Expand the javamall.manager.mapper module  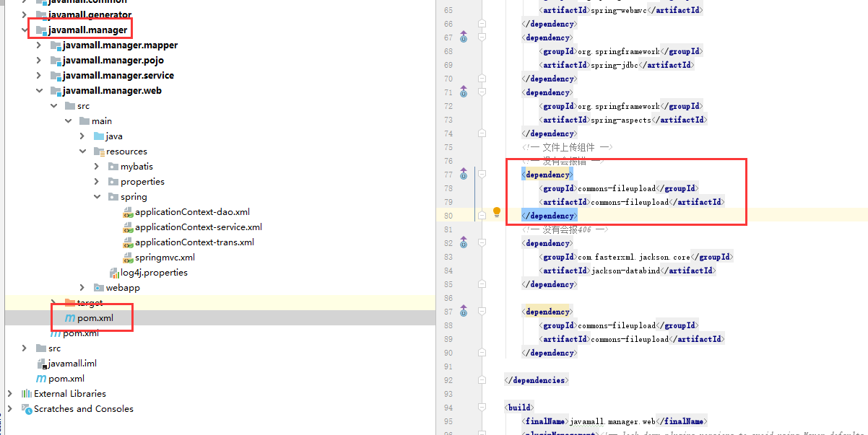[x=39, y=45]
